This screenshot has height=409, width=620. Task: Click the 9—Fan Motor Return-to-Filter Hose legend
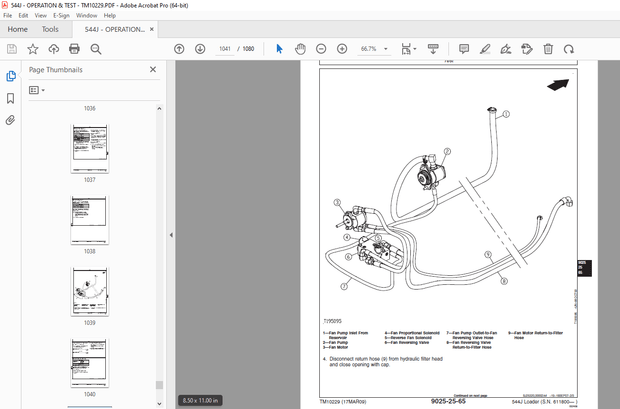coord(535,335)
